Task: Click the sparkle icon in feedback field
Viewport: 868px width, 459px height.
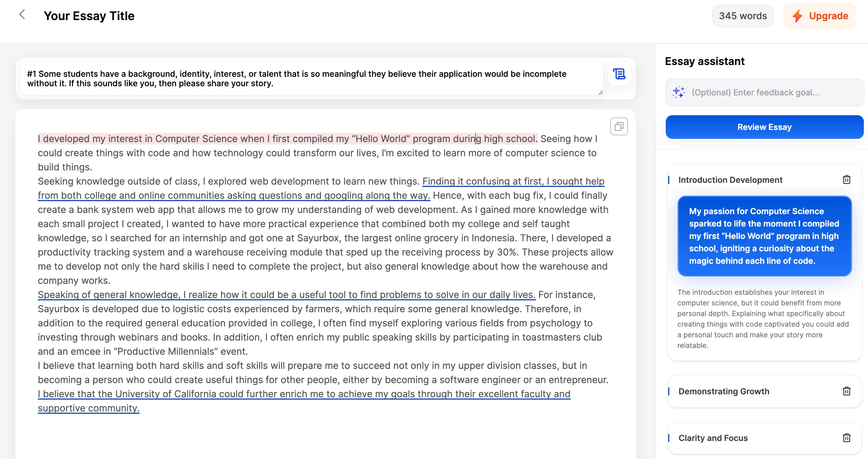Action: tap(678, 92)
